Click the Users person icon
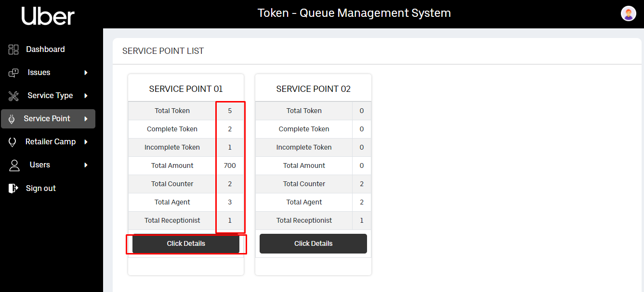The image size is (644, 292). (x=14, y=165)
